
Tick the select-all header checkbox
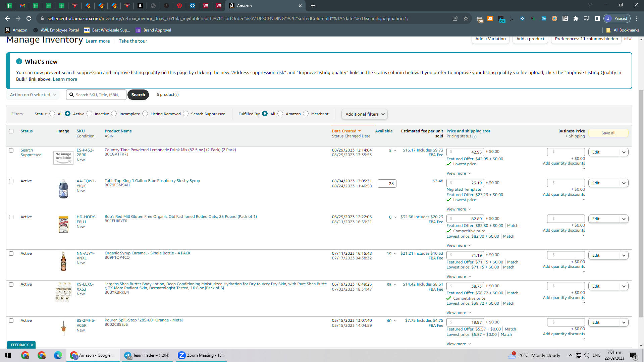pos(11,131)
